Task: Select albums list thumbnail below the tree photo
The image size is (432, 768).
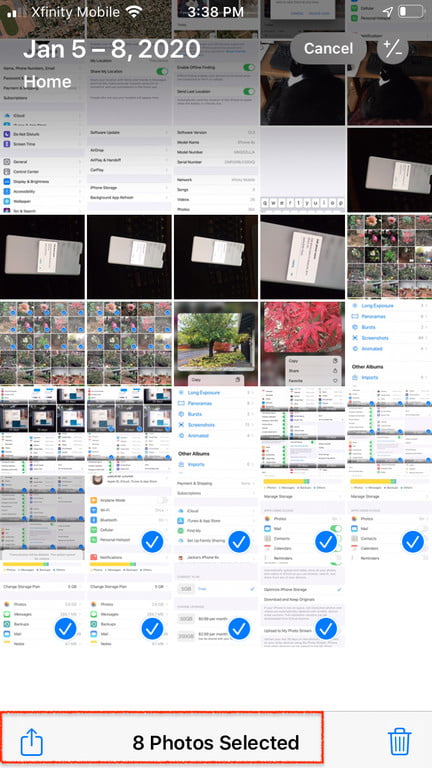Action: coord(216,431)
